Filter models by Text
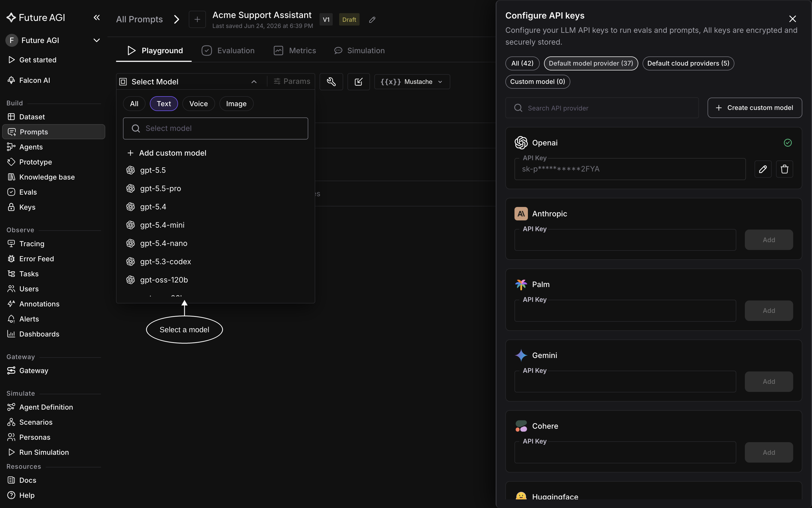Viewport: 812px width, 508px height. point(164,103)
